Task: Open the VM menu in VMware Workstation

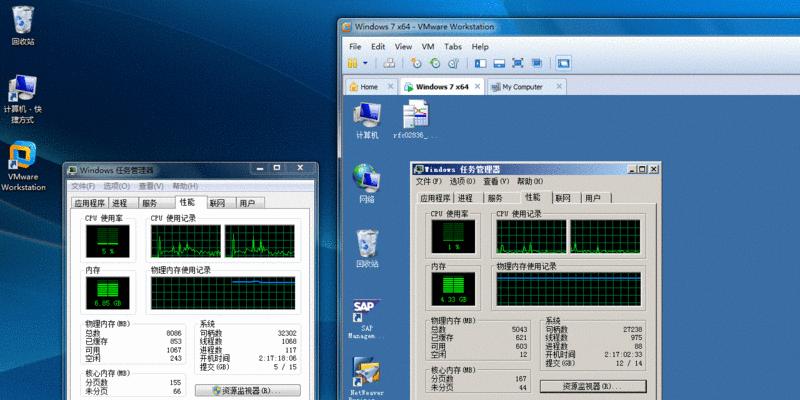Action: [428, 46]
